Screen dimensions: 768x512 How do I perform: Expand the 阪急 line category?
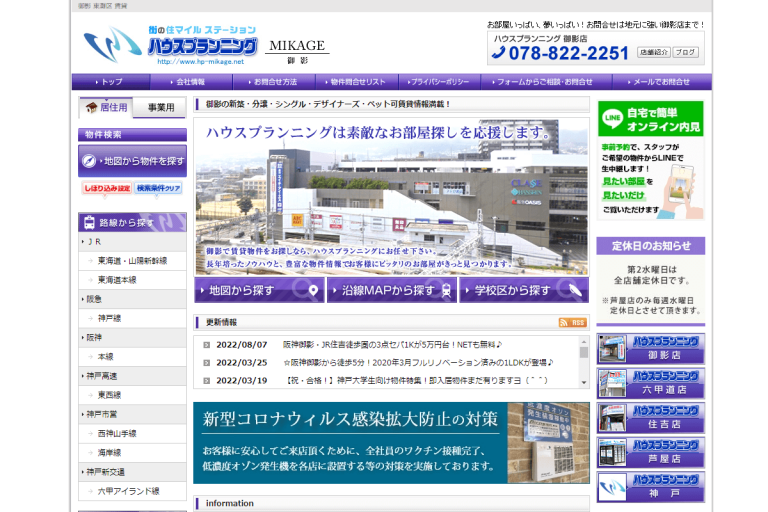[x=132, y=299]
